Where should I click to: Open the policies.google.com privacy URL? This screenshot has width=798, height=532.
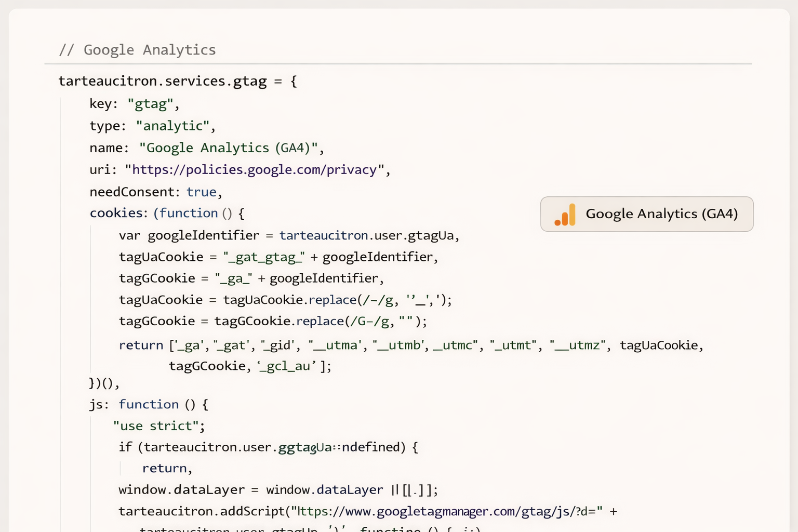(254, 170)
